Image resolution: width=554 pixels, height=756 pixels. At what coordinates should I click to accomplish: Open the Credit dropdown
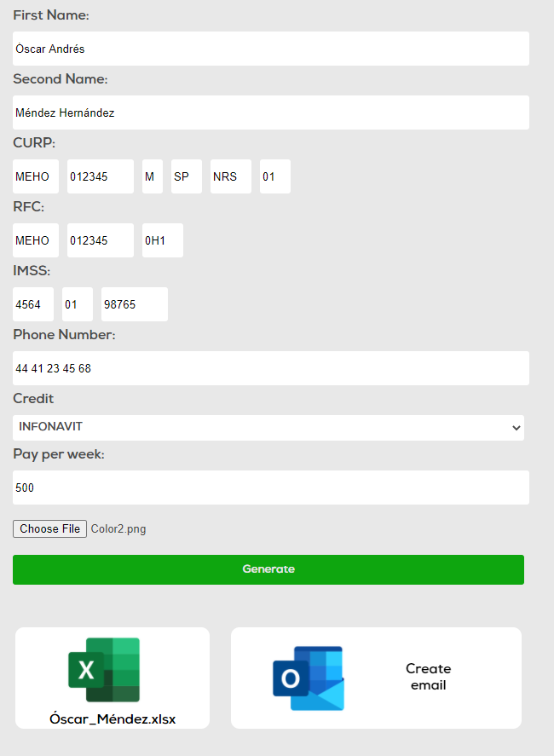click(x=269, y=428)
